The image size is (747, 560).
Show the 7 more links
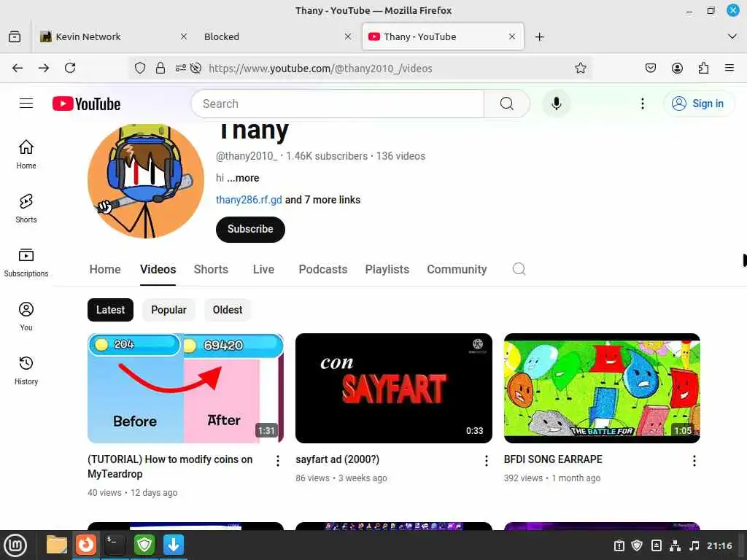pos(322,200)
